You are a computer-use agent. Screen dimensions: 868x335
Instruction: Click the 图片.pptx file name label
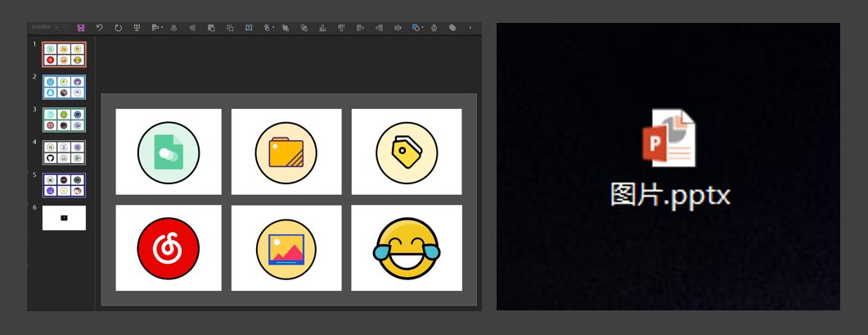(670, 195)
